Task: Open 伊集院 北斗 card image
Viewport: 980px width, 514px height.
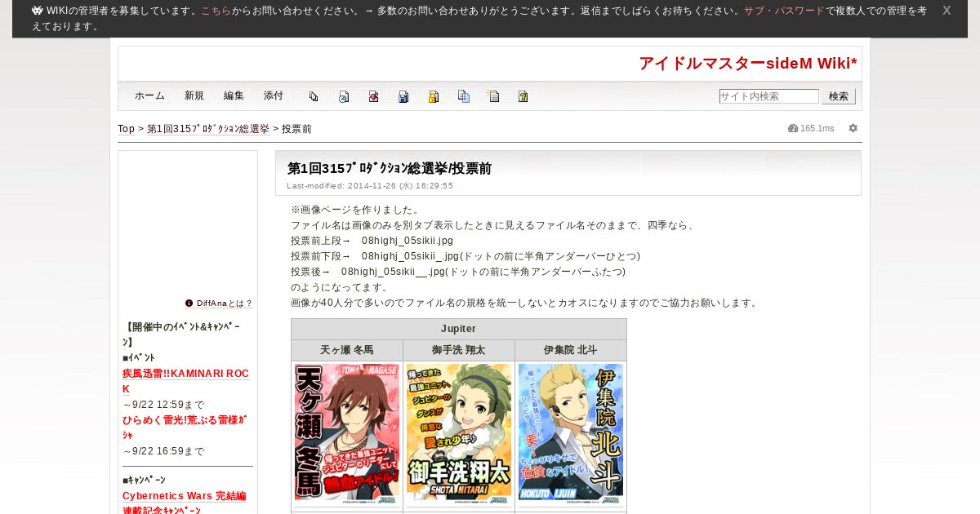Action: tap(571, 432)
